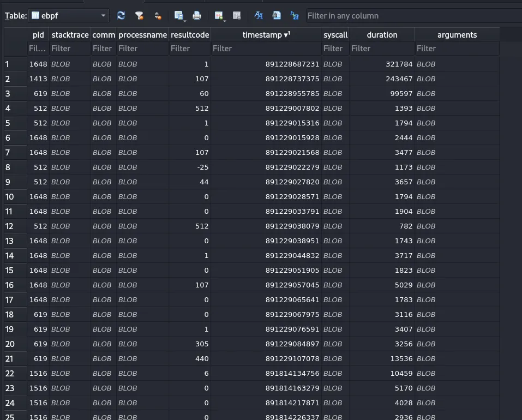The height and width of the screenshot is (420, 522).
Task: Sort by duration column header
Action: point(382,35)
